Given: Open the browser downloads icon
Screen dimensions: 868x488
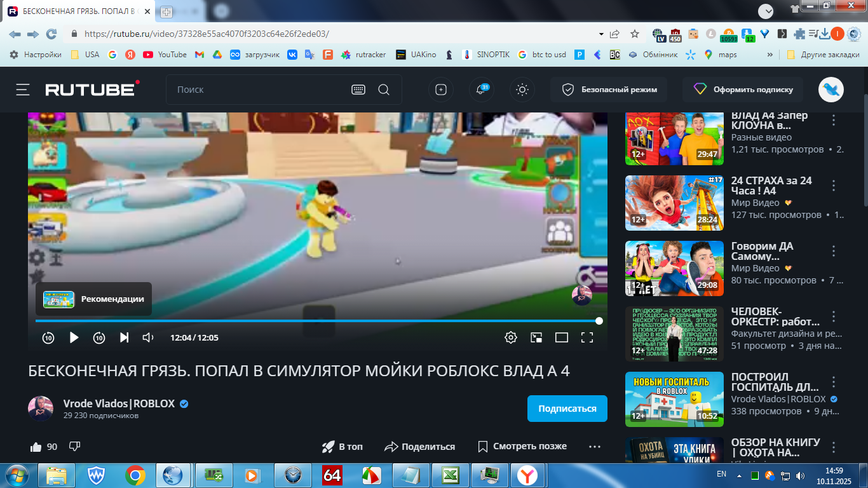Looking at the screenshot, I should click(x=824, y=34).
